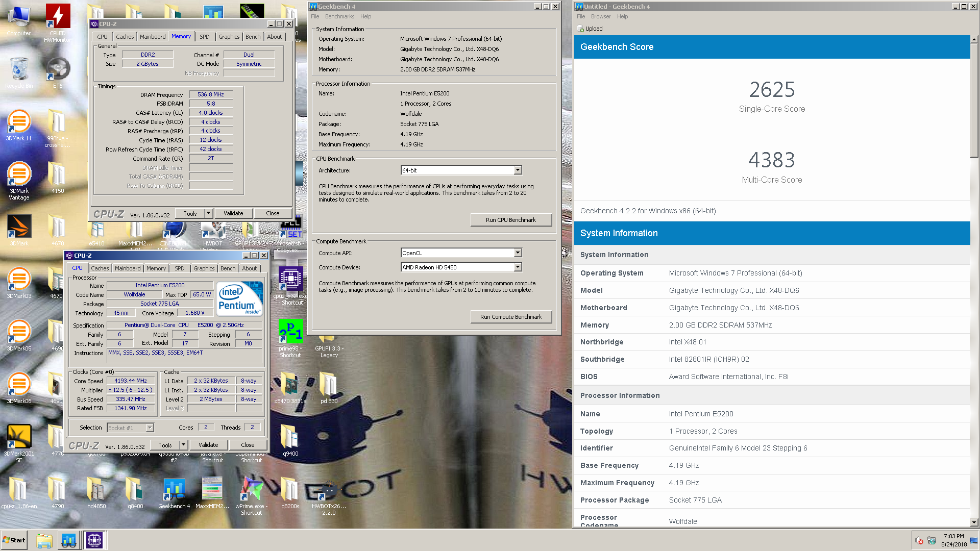Screen dimensions: 980x551
Task: Open the pd 830 folder icon
Action: point(329,388)
